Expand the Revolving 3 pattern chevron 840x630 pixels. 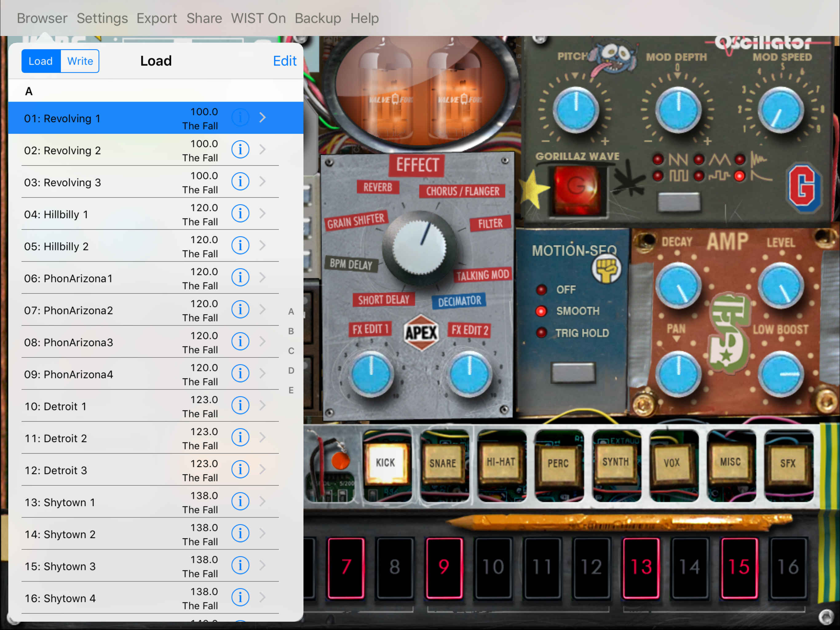(262, 181)
